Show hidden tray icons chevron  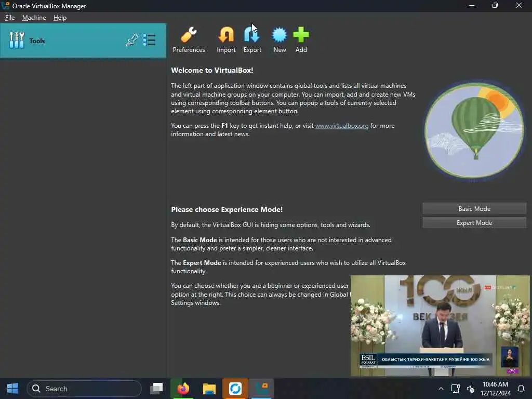pos(441,389)
